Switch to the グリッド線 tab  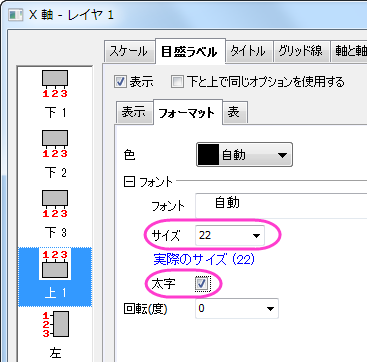click(x=301, y=52)
